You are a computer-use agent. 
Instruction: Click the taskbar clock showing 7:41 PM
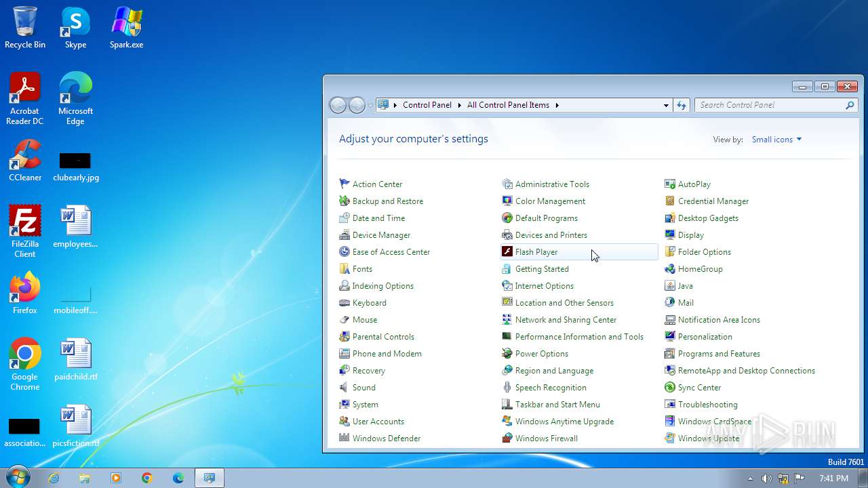click(x=833, y=479)
